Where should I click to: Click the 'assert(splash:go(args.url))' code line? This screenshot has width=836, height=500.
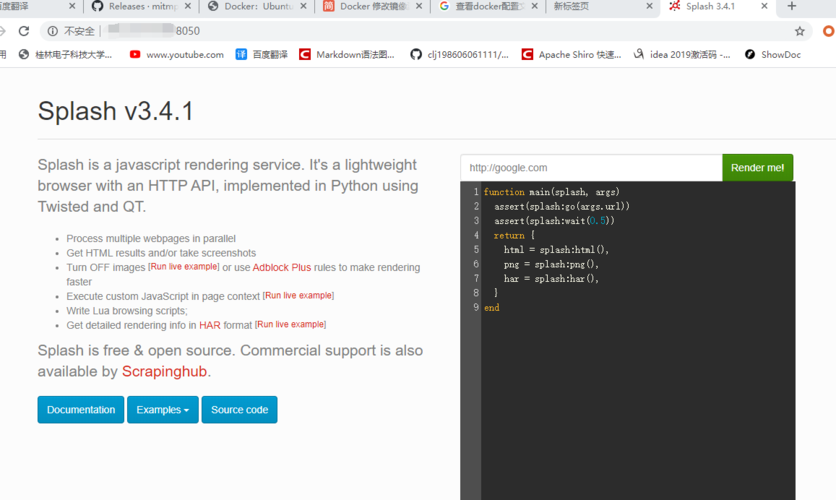point(562,206)
